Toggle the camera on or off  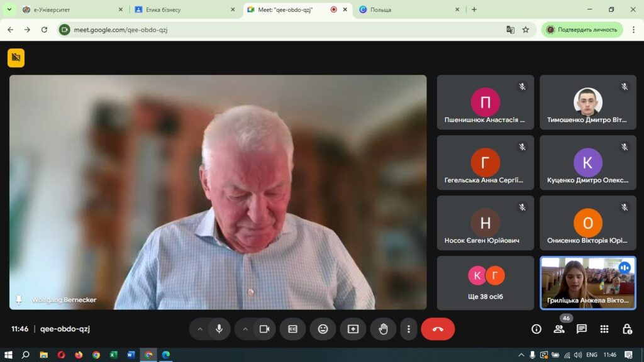pos(265,329)
